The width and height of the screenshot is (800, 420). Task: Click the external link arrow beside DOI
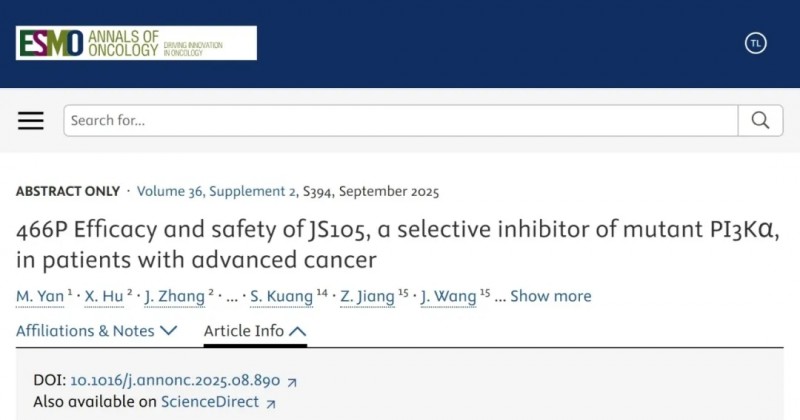click(292, 382)
